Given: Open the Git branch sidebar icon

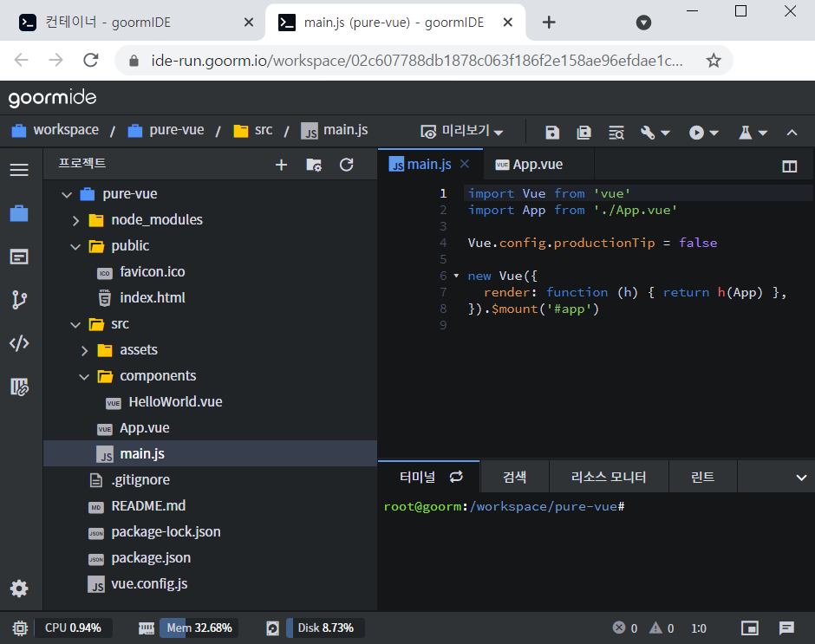Looking at the screenshot, I should 19,300.
